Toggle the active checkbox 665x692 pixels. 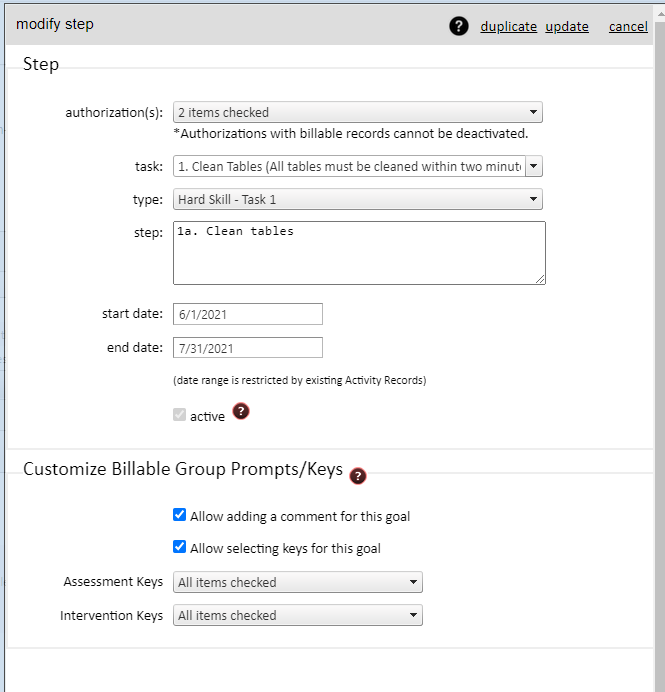click(180, 415)
